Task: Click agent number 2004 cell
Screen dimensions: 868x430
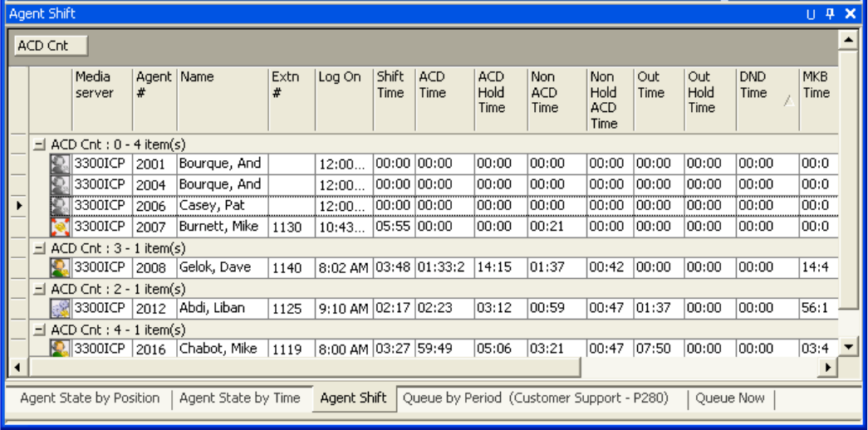Action: 154,185
